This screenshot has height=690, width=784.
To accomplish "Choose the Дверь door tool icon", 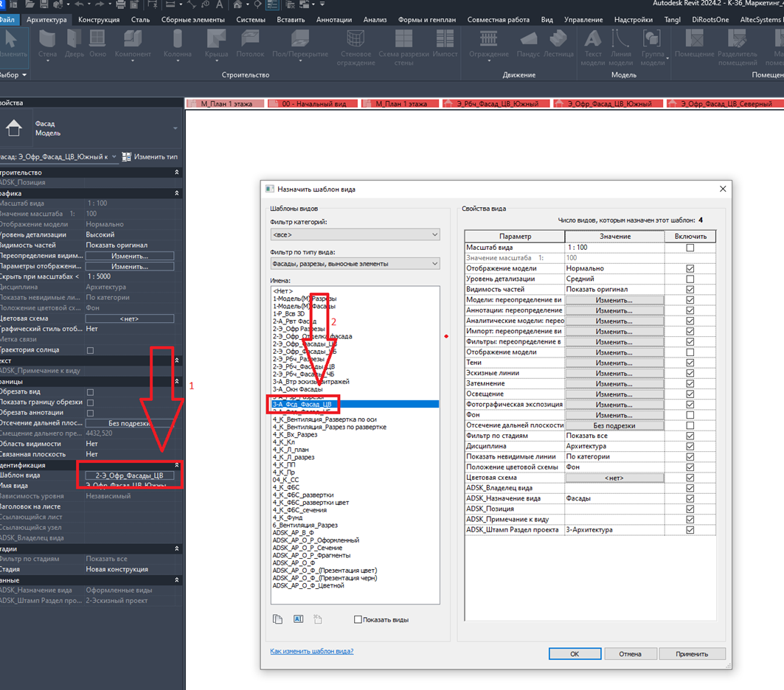I will 74,39.
